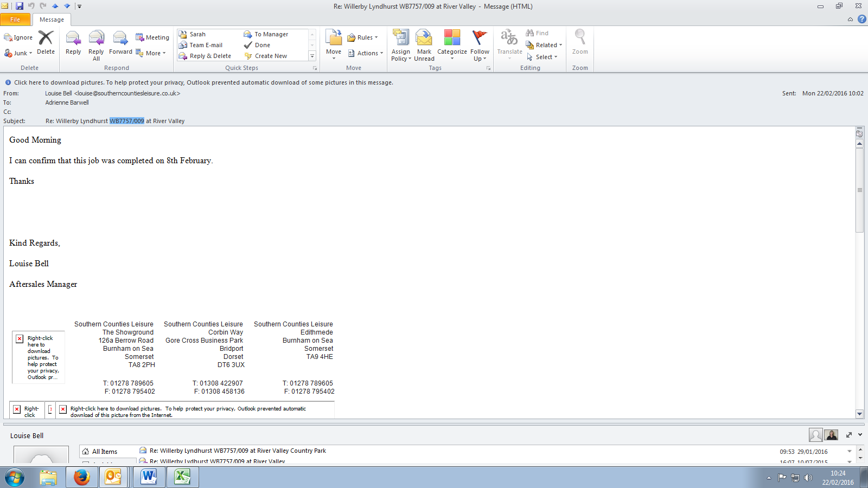Save the message using the floppy disk icon
This screenshot has width=868, height=488.
20,6
